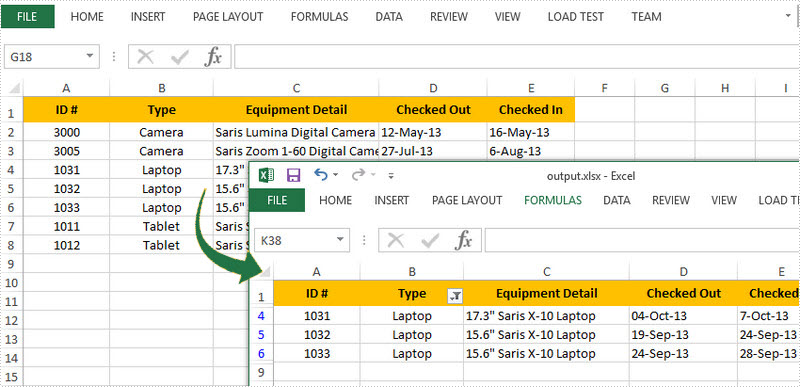The width and height of the screenshot is (800, 387).
Task: Click the formula bar input in output.xlsx
Action: pos(641,240)
